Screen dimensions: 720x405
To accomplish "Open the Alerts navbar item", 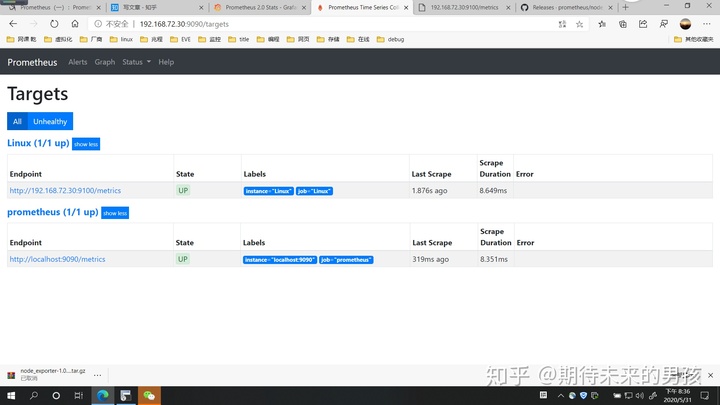I will click(x=78, y=62).
